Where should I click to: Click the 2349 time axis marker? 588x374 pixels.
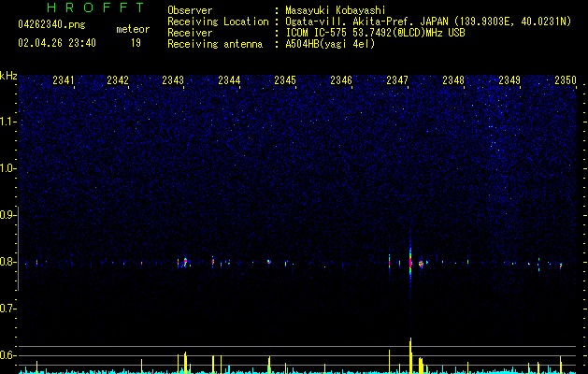[x=509, y=80]
